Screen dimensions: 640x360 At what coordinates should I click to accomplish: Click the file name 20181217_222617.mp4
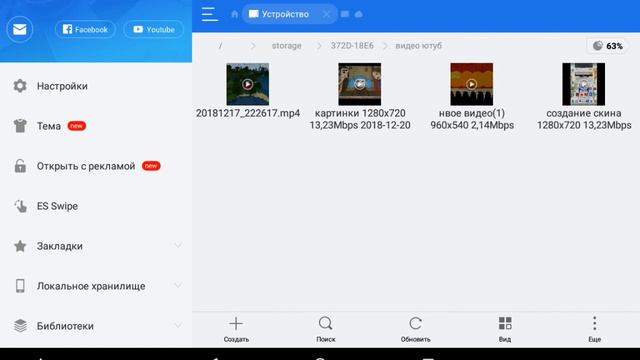(248, 113)
